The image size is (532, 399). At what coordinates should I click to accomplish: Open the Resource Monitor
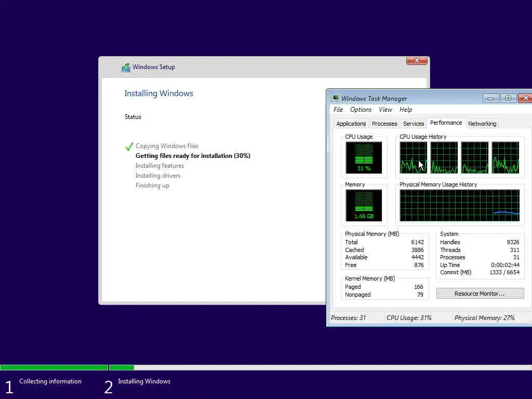[480, 294]
